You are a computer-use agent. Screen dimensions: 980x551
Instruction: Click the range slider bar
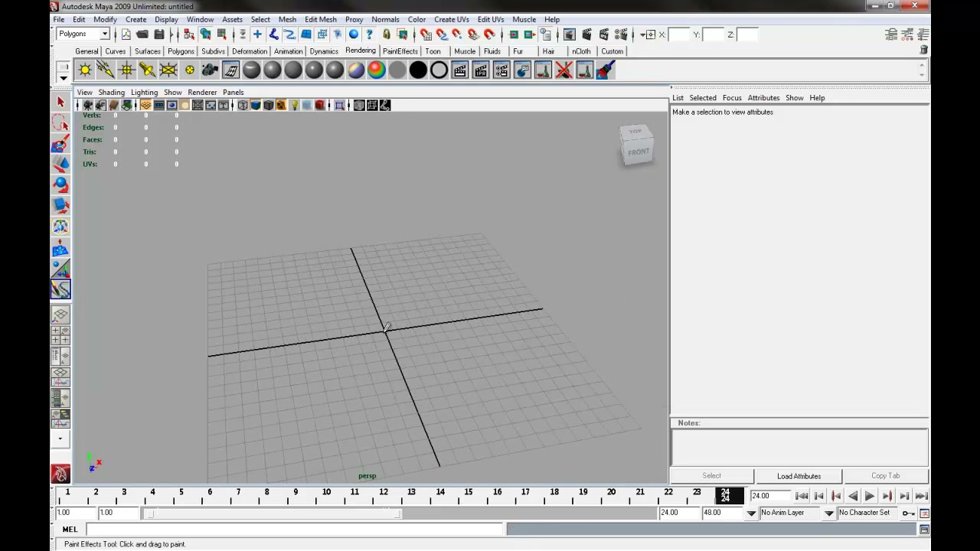274,513
